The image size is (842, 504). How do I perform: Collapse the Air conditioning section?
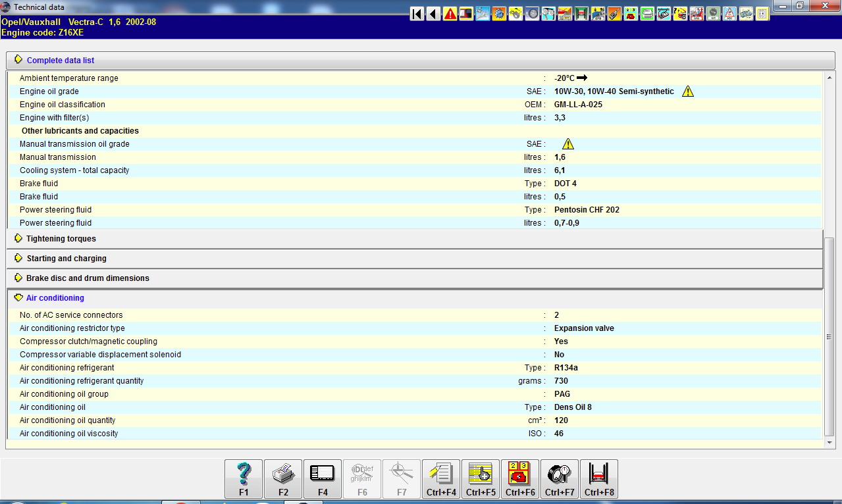click(415, 298)
